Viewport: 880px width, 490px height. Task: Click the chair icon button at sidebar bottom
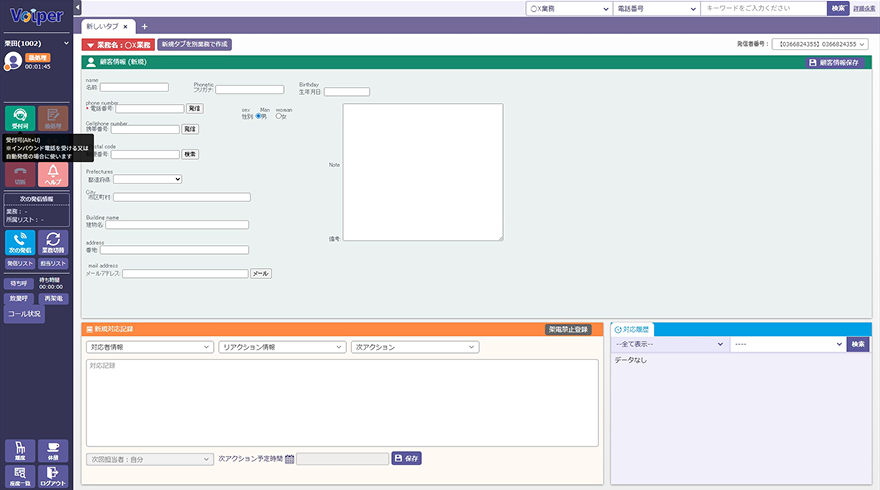click(20, 451)
